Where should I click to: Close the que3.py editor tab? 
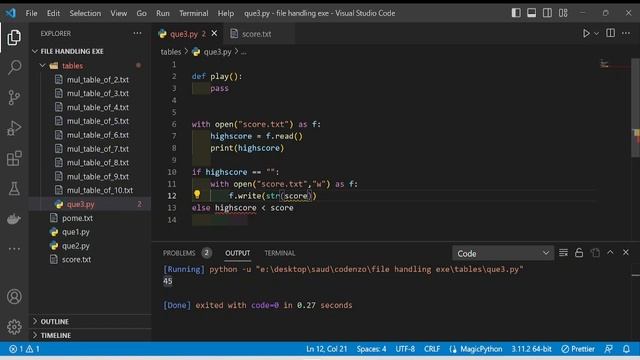coord(214,33)
